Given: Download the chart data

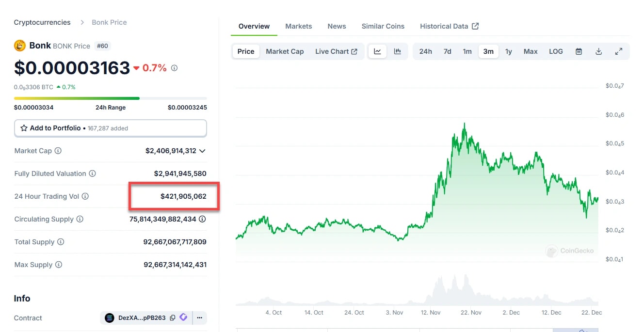Looking at the screenshot, I should click(599, 51).
